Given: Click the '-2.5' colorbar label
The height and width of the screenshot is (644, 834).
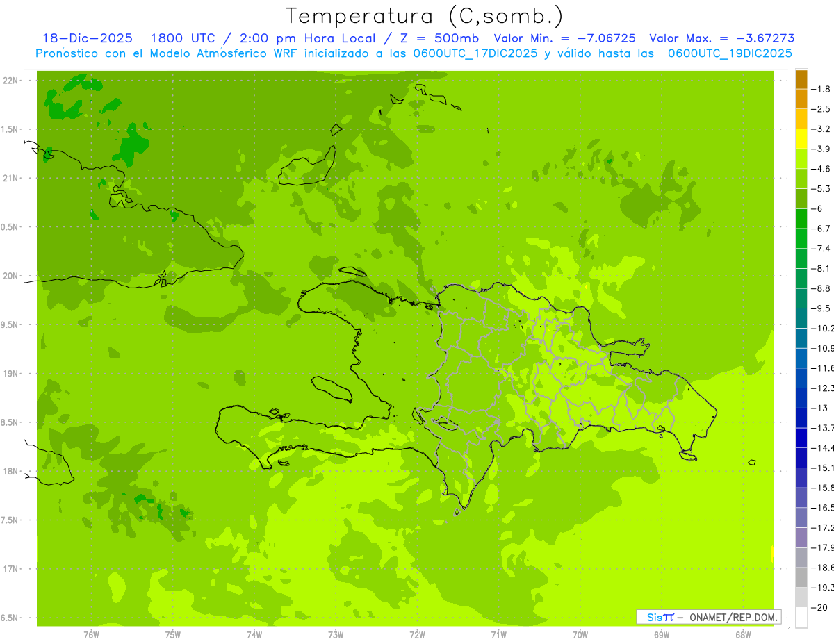Looking at the screenshot, I should coord(822,109).
